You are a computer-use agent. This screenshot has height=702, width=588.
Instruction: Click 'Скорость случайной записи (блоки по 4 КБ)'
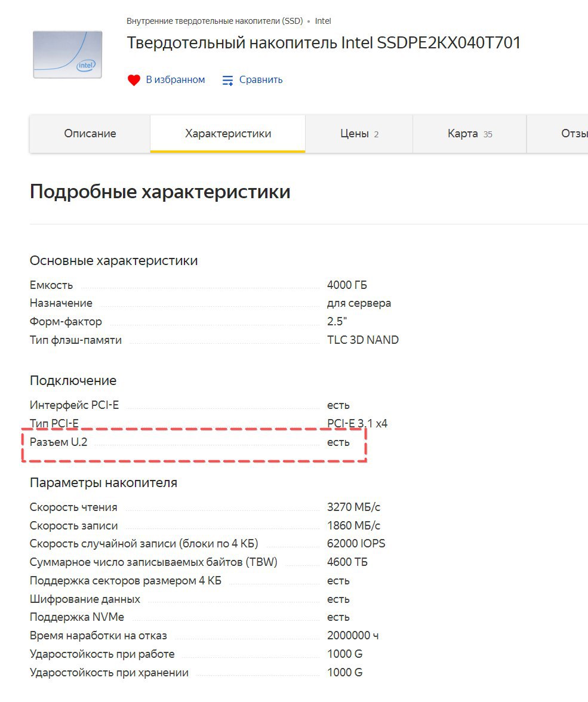click(144, 543)
